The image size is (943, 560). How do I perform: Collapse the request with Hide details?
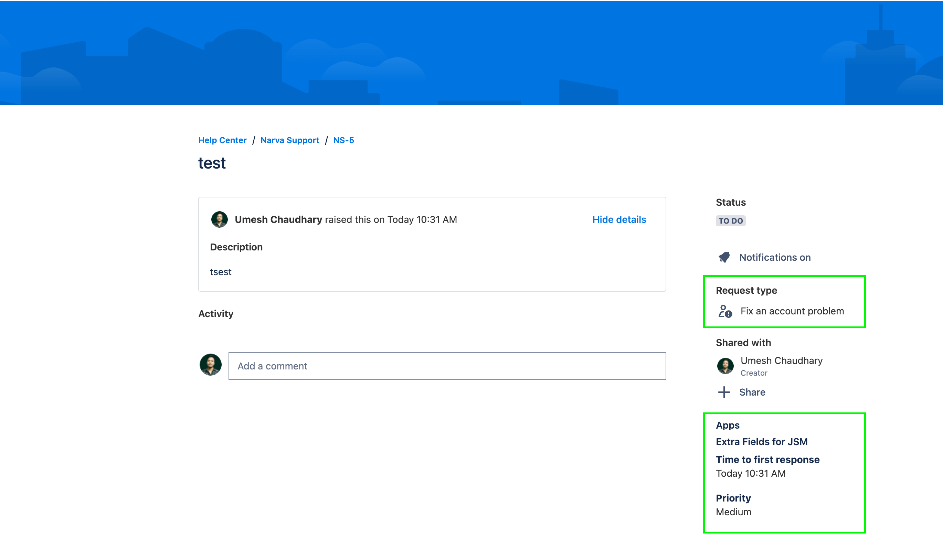(x=619, y=219)
